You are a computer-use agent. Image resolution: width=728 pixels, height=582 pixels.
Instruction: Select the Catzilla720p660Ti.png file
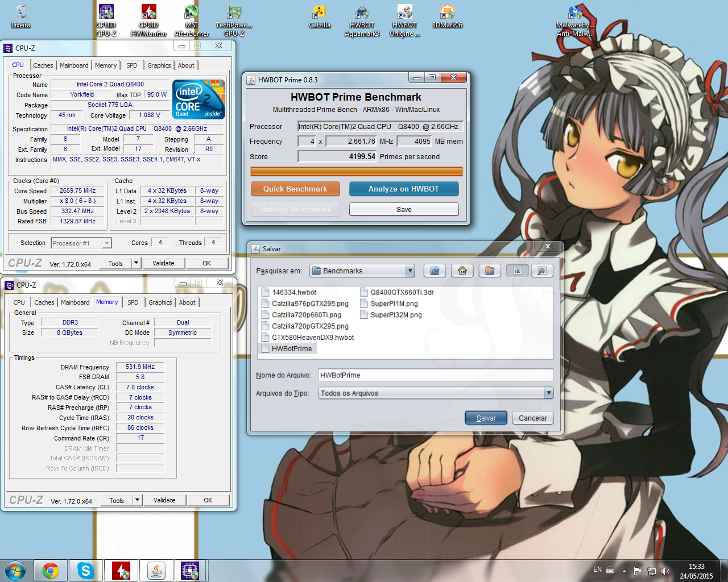(301, 315)
